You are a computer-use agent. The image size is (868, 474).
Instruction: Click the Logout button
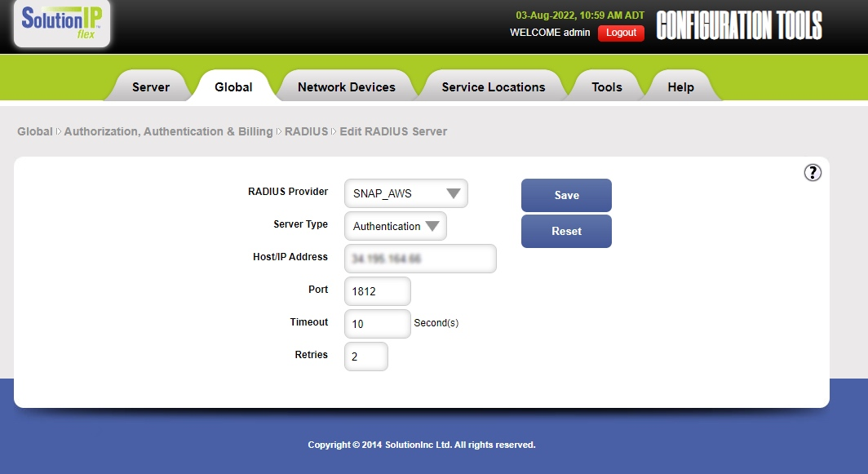click(x=621, y=33)
